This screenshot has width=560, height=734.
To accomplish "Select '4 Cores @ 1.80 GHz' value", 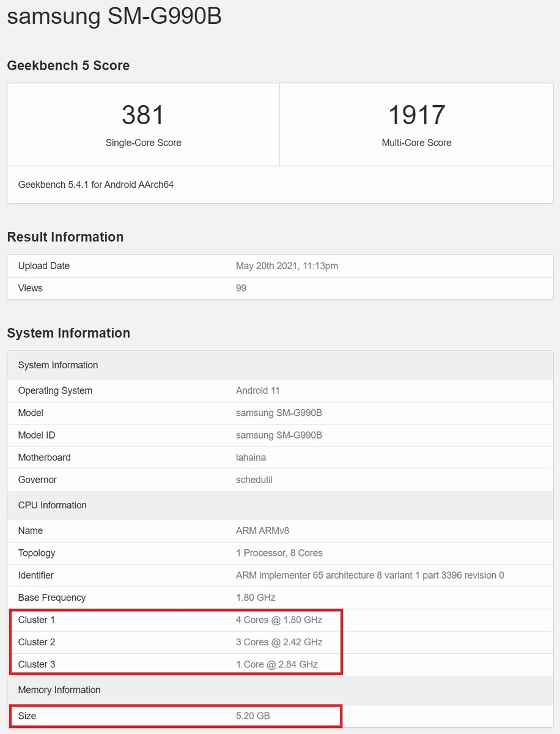I will click(279, 620).
